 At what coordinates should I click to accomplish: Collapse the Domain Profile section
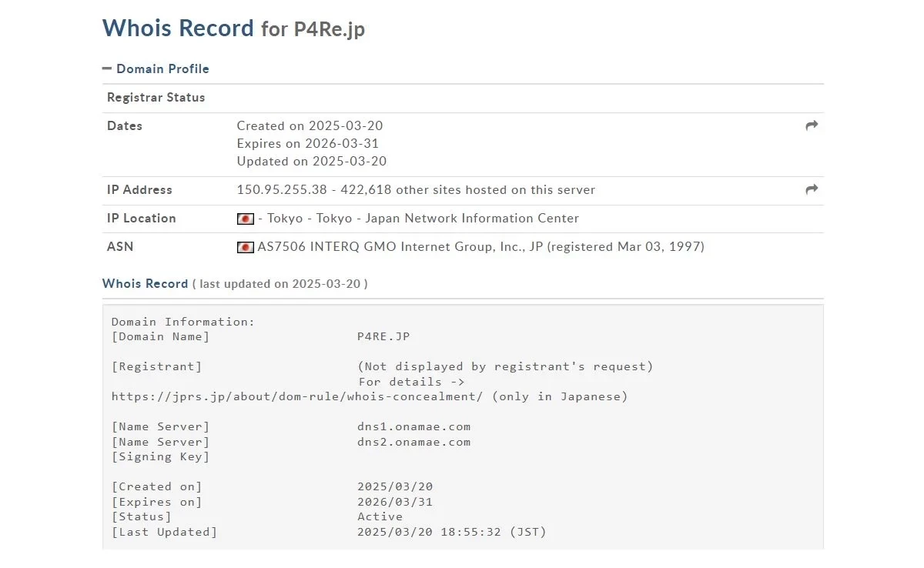(162, 68)
